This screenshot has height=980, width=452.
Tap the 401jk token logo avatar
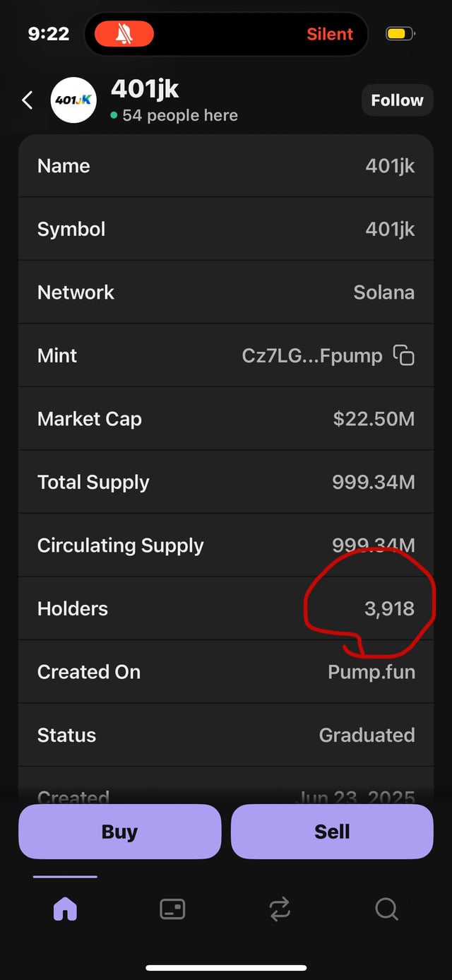[x=73, y=100]
